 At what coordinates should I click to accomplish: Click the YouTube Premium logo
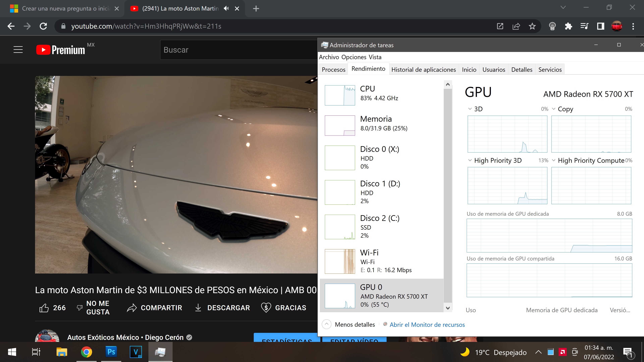(61, 50)
